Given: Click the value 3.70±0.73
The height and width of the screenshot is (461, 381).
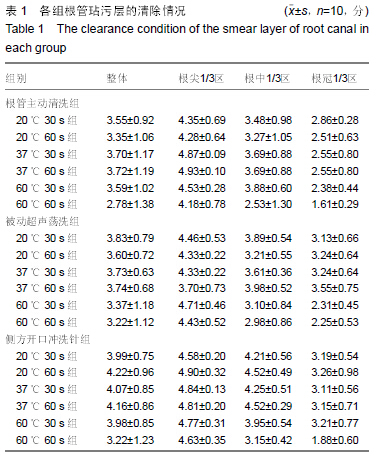Looking at the screenshot, I should [x=202, y=288].
